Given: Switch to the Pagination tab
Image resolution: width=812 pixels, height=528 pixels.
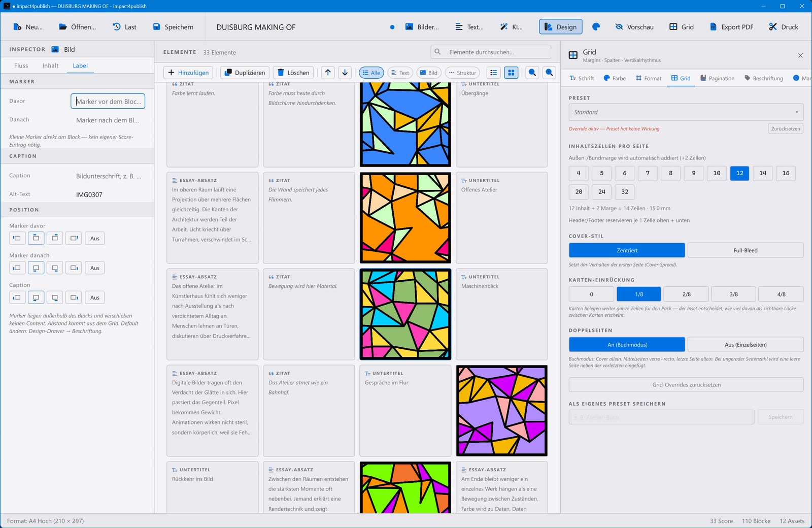Looking at the screenshot, I should click(717, 78).
